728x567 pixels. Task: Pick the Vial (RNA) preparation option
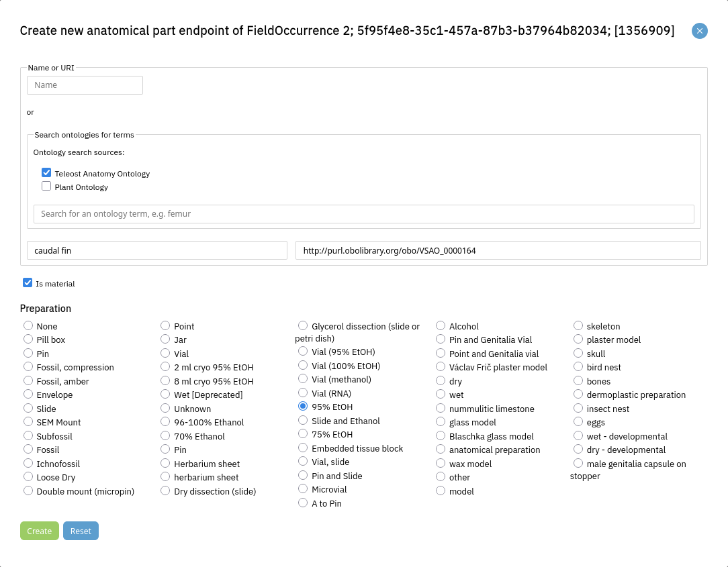tap(303, 393)
